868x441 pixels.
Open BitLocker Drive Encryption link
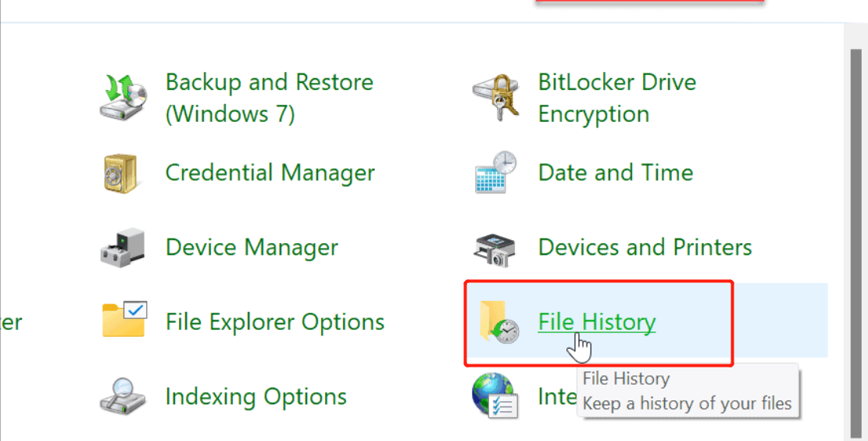[616, 98]
